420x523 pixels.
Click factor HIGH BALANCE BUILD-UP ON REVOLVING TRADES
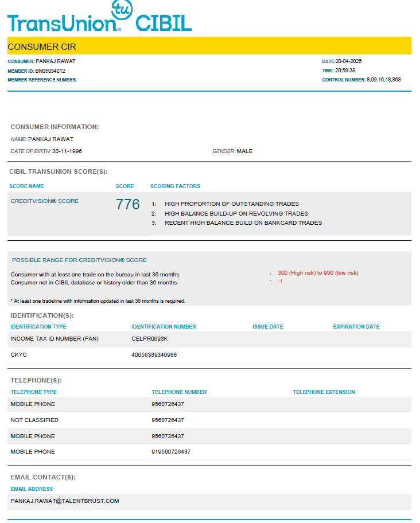[236, 213]
